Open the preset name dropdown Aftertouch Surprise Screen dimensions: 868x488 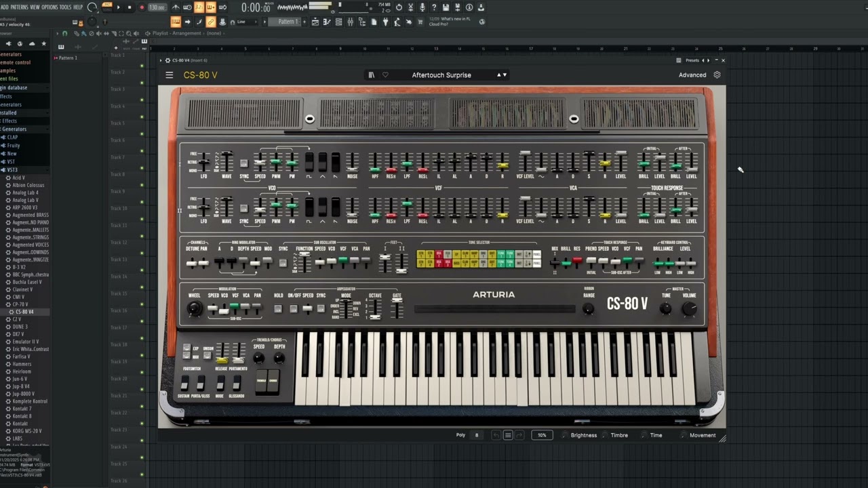(x=441, y=75)
